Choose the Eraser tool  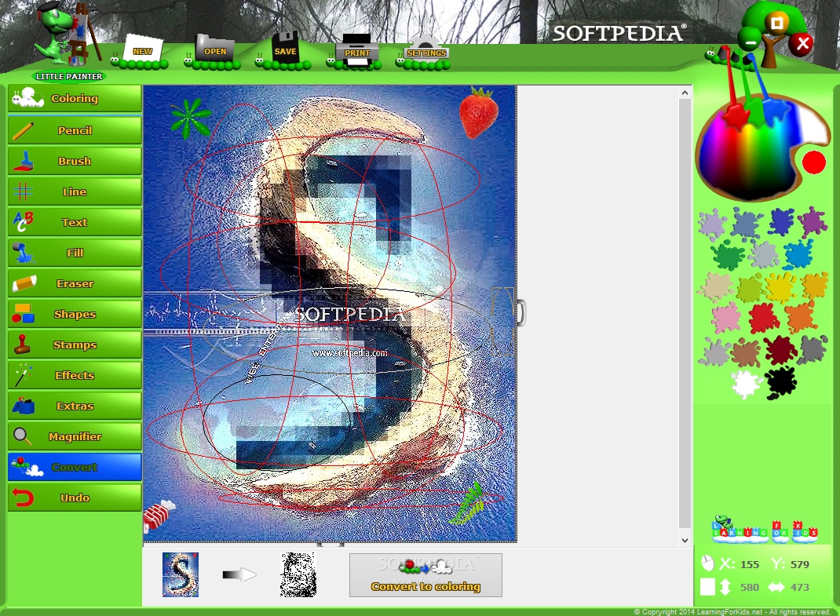(x=75, y=283)
